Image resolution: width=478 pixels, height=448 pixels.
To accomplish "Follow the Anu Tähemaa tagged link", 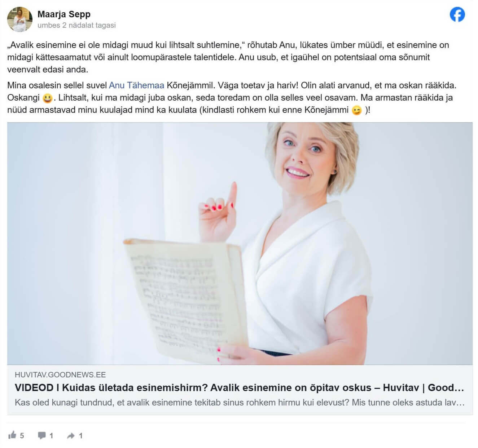I will [x=136, y=85].
